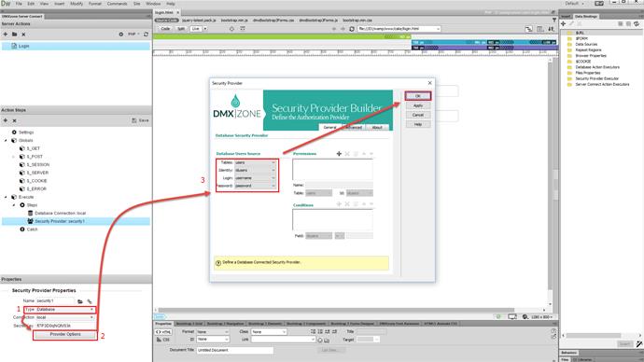Screen dimensions: 644x362
Task: Add a new action step
Action: pyautogui.click(x=6, y=120)
